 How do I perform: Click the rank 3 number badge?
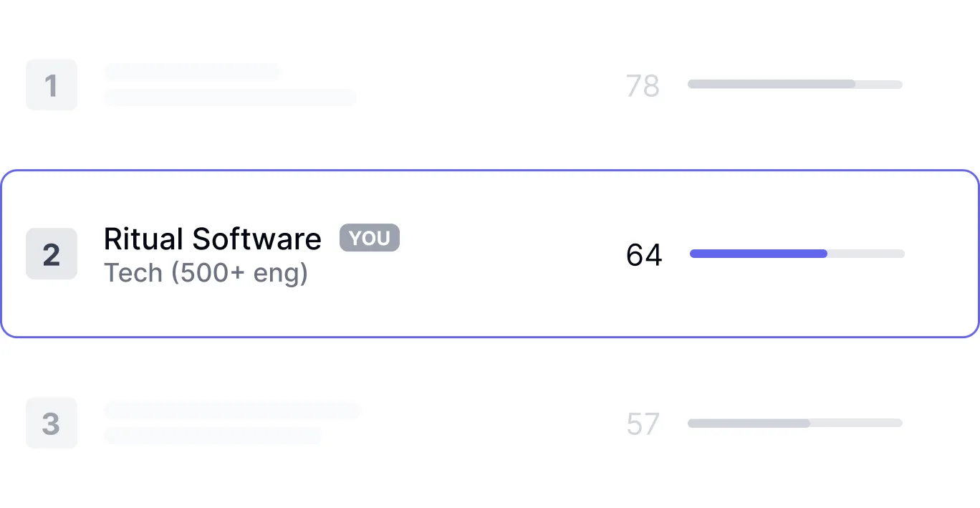pyautogui.click(x=52, y=423)
